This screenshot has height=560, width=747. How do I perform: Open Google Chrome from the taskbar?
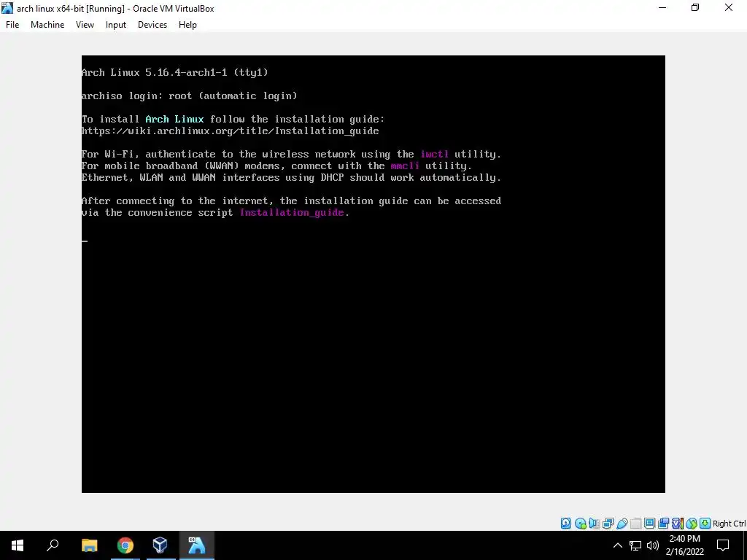click(125, 545)
